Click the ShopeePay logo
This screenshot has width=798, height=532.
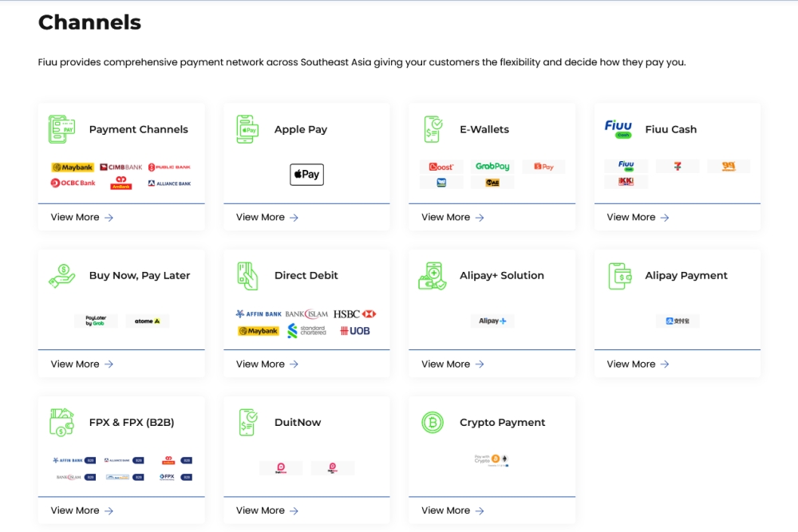click(543, 167)
